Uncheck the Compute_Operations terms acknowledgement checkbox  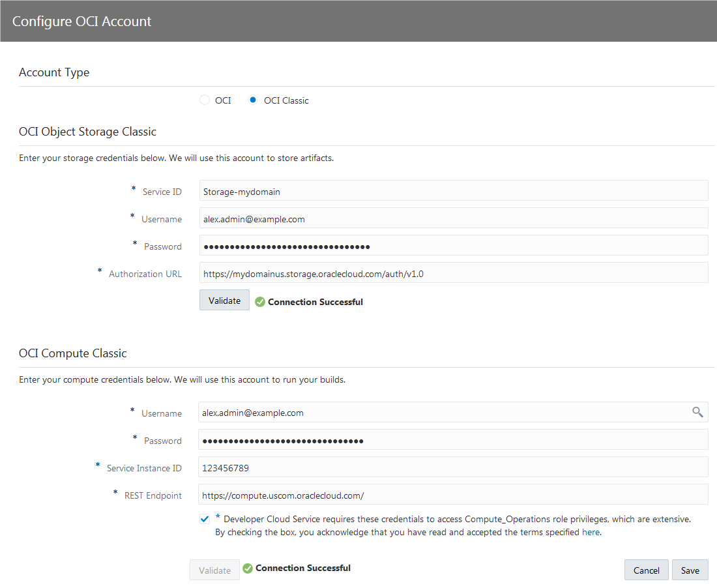[x=205, y=519]
